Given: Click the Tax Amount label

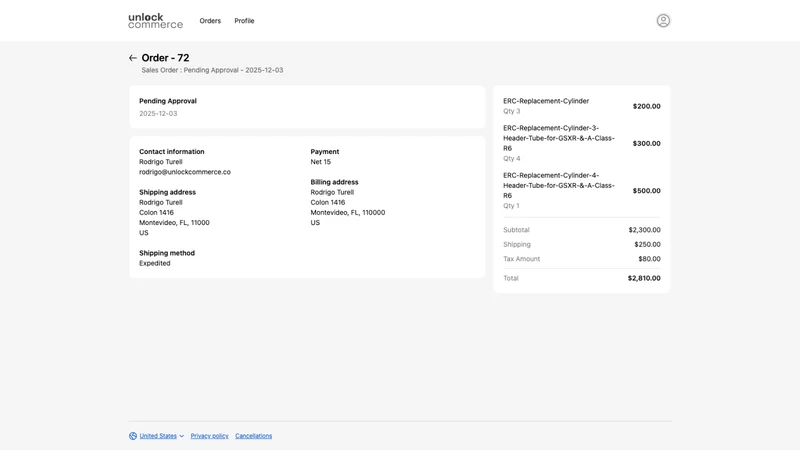Looking at the screenshot, I should click(x=521, y=259).
